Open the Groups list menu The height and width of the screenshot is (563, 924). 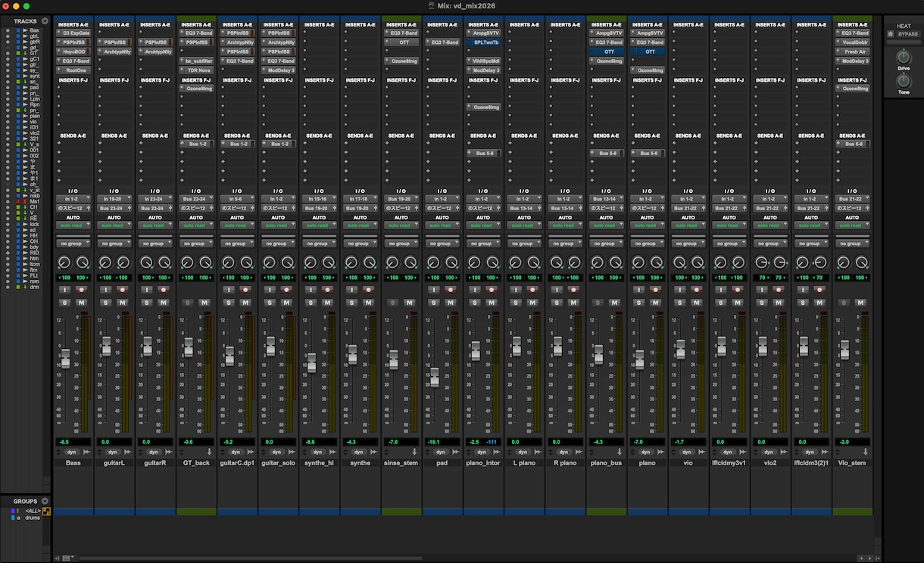click(45, 501)
